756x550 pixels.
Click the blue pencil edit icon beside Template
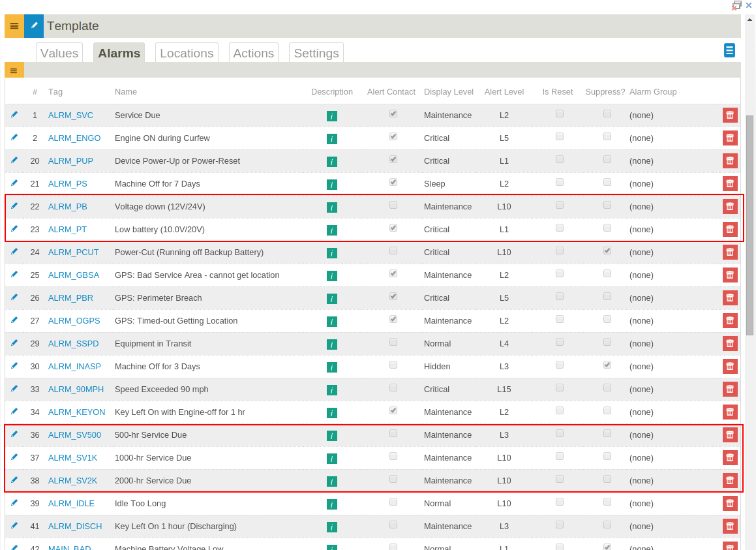pos(34,26)
